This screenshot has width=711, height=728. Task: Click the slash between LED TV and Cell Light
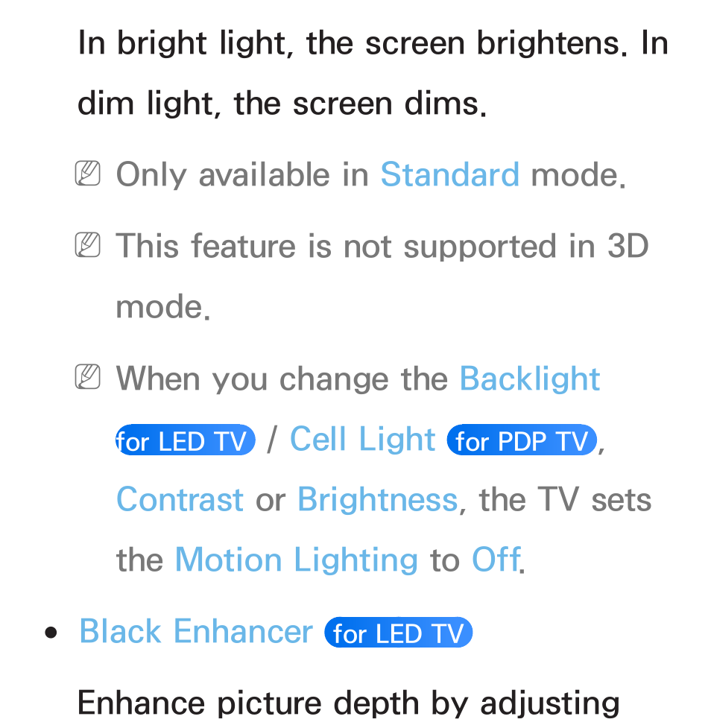272,439
